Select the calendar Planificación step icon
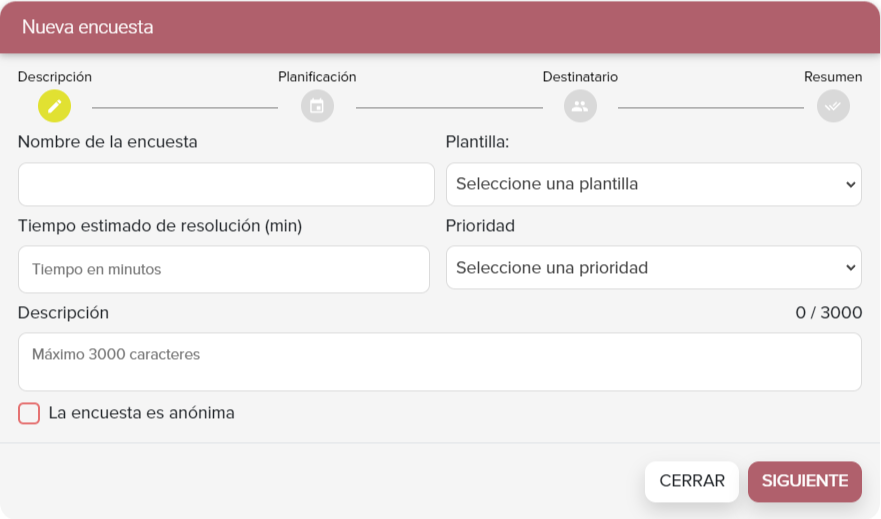 (x=317, y=106)
